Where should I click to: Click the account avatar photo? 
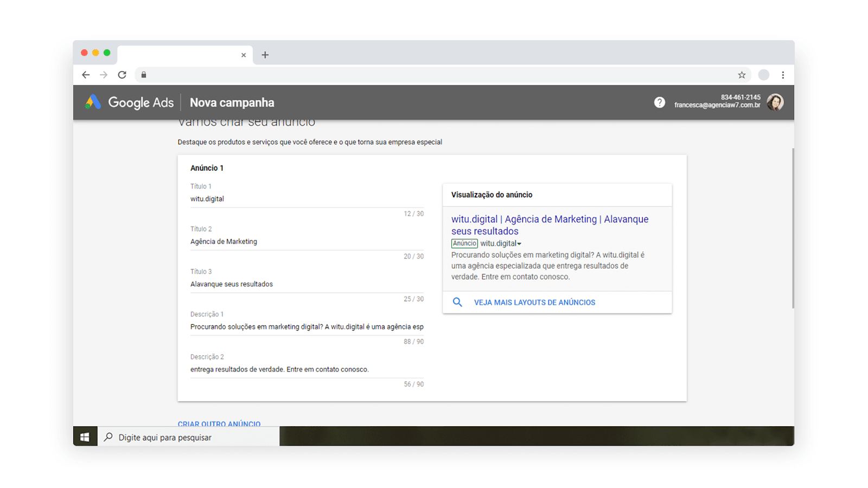point(775,102)
